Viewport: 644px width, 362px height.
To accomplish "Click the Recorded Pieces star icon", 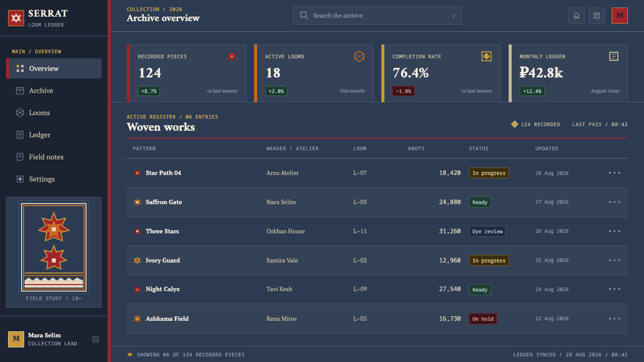I will pyautogui.click(x=232, y=56).
